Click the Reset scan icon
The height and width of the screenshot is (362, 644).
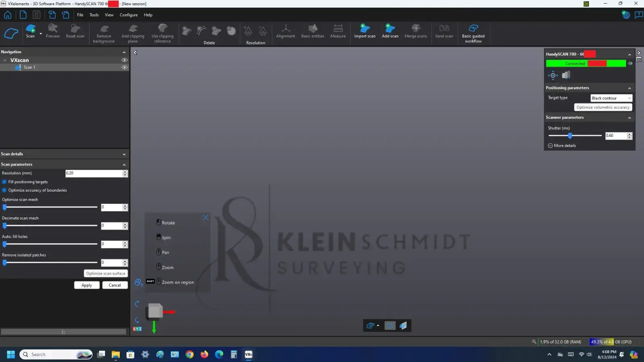[x=75, y=29]
